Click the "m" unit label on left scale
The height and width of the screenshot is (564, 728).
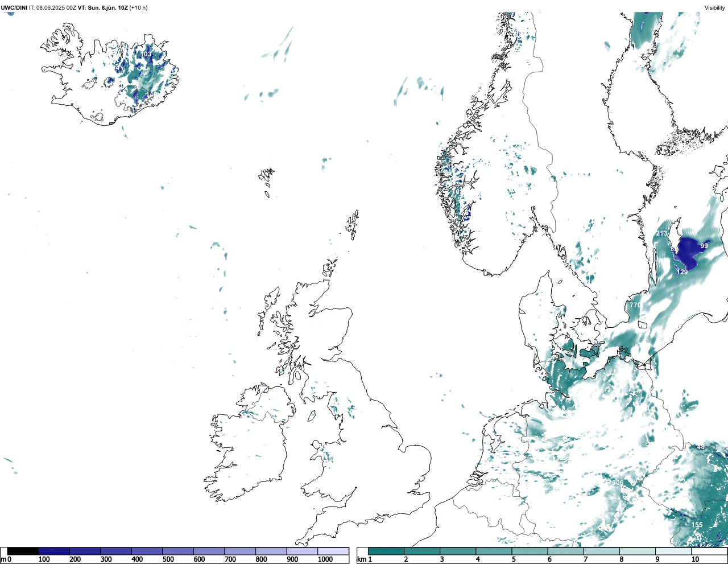click(x=3, y=560)
